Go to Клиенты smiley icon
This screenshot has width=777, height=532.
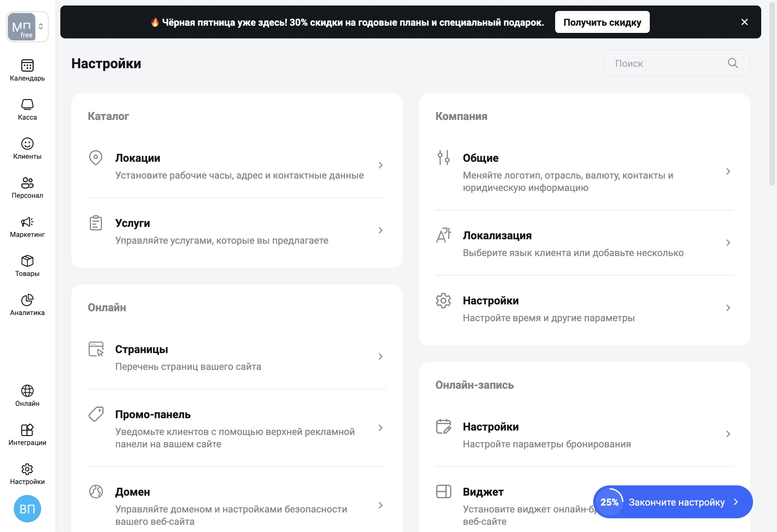[27, 144]
